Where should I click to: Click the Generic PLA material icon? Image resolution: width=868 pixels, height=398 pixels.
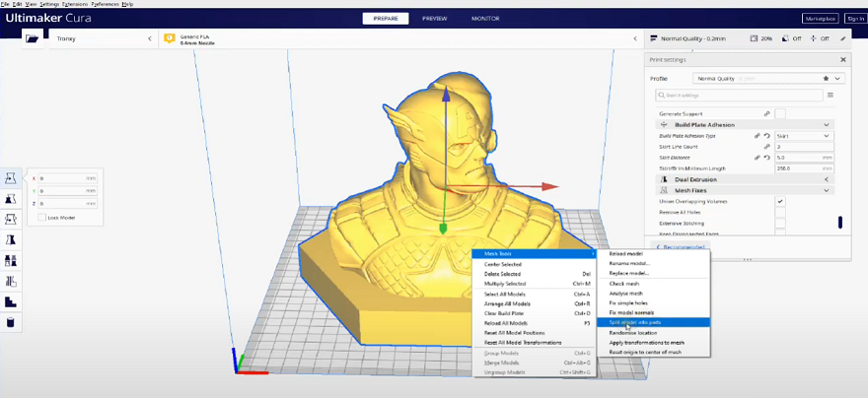pyautogui.click(x=170, y=38)
